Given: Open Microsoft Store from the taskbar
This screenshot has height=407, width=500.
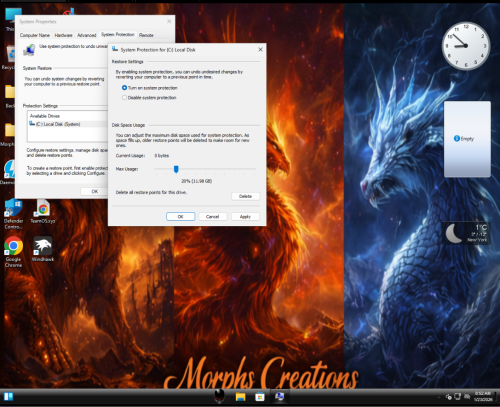Looking at the screenshot, I should click(x=260, y=397).
